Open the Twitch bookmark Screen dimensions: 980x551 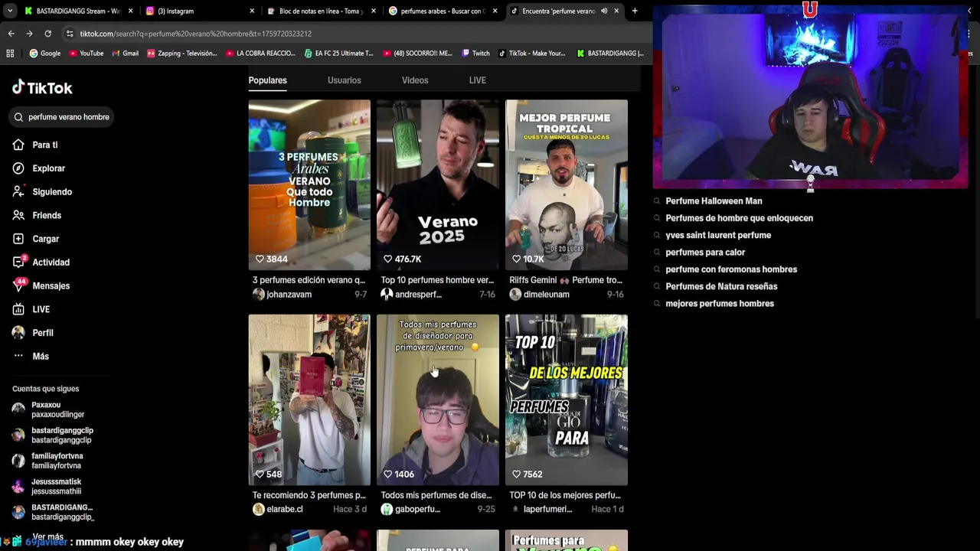tap(475, 54)
